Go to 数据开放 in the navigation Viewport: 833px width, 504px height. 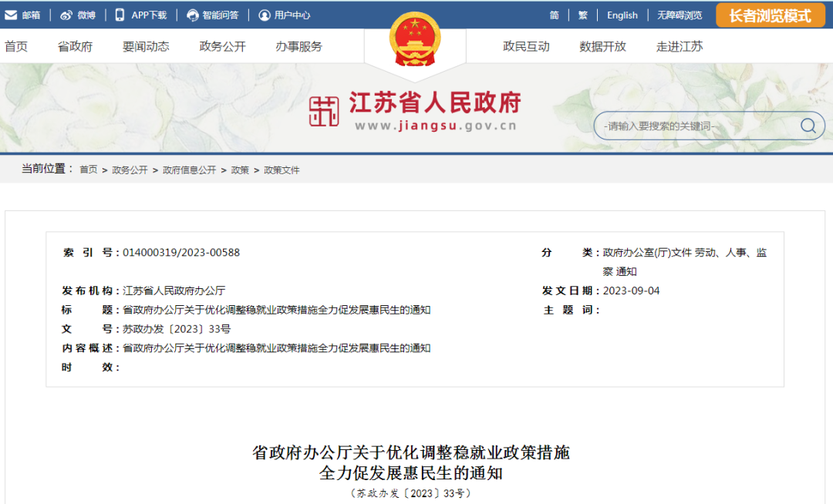602,46
